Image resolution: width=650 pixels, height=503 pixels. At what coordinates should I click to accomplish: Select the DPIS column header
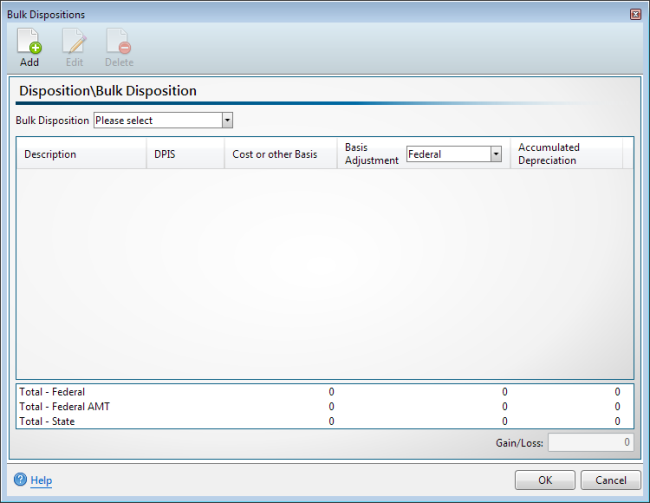point(165,154)
